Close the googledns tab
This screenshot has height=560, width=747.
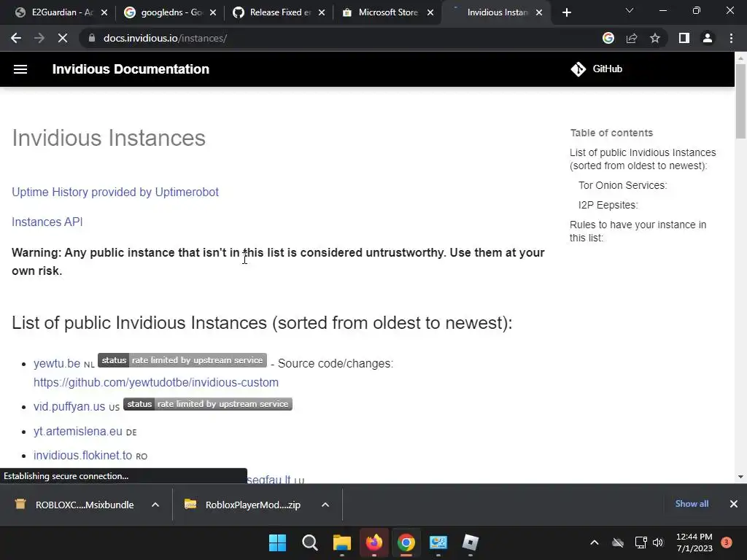click(213, 12)
